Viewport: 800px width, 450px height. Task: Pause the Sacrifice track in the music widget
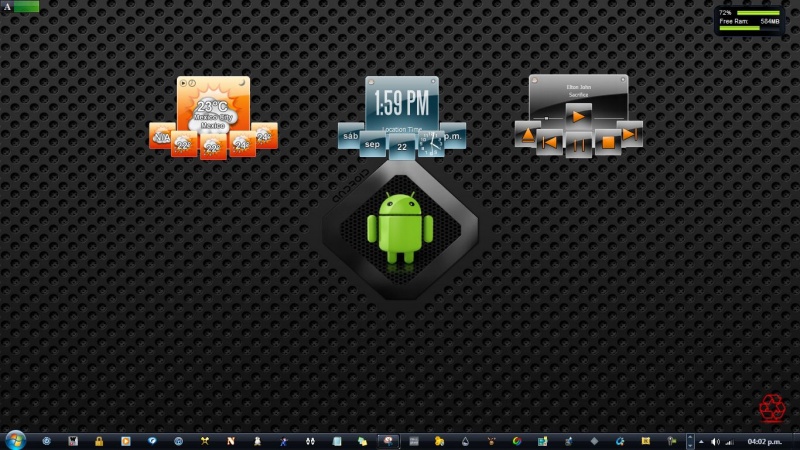579,145
